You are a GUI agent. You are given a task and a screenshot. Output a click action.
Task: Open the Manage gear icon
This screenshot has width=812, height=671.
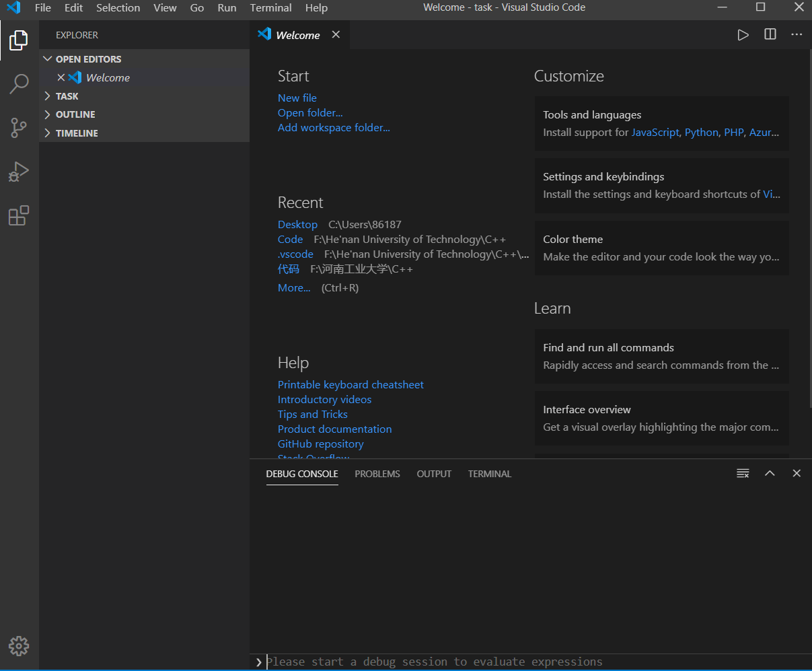[19, 646]
